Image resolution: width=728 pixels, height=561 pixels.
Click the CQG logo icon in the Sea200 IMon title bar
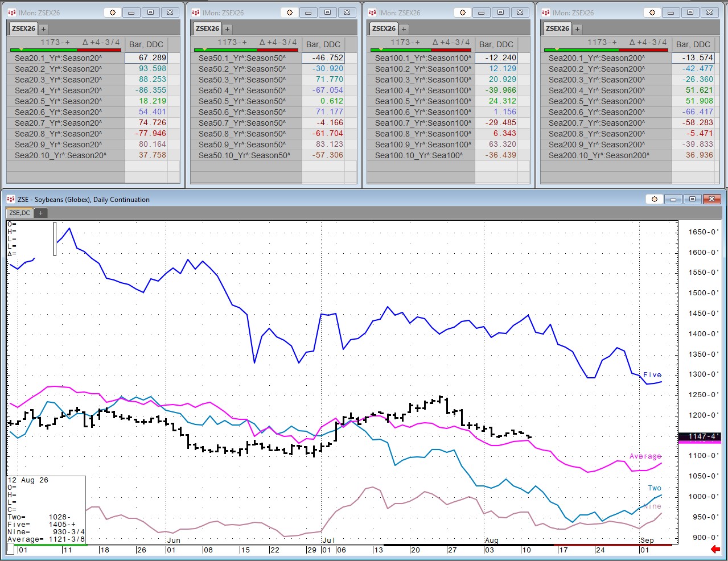click(x=546, y=13)
